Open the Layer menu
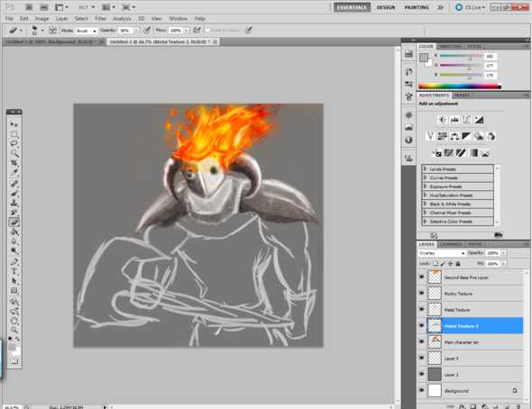 coord(61,19)
